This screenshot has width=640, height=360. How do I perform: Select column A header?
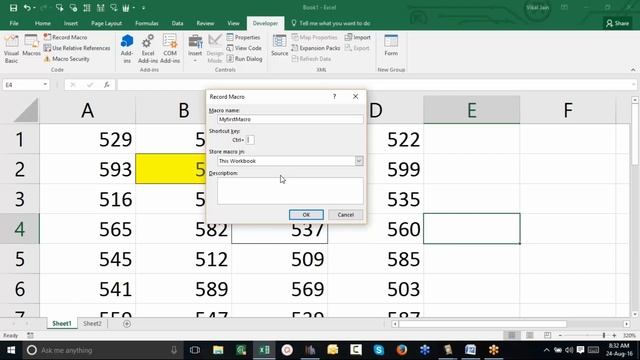tap(87, 110)
